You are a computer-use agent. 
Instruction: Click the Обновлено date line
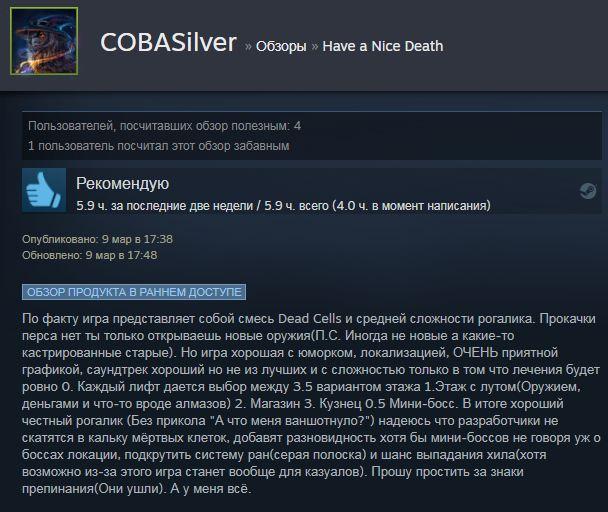(x=90, y=255)
